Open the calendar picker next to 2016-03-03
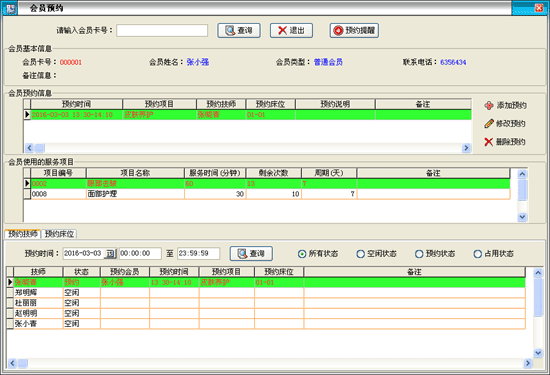This screenshot has width=550, height=375. coord(110,254)
